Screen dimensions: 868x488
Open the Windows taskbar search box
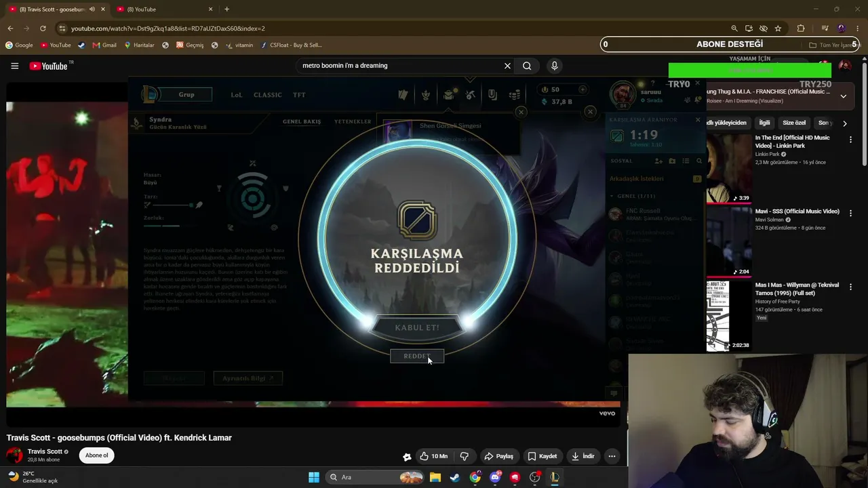[x=374, y=477]
